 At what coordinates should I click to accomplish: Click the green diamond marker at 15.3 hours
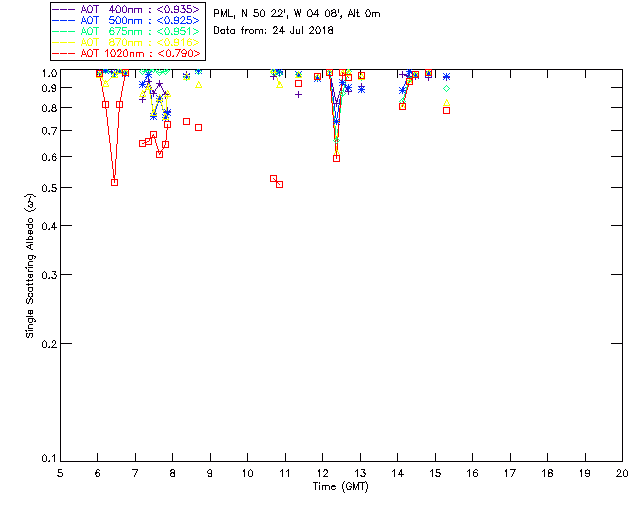pos(447,89)
